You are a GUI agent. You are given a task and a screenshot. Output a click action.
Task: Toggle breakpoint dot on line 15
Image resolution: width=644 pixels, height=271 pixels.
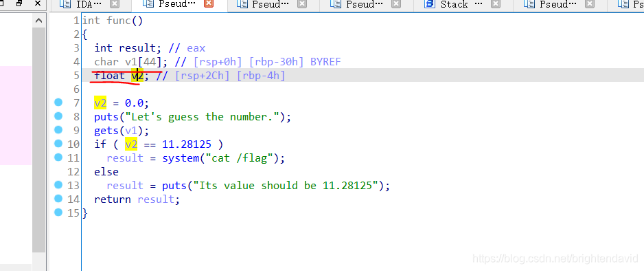58,213
